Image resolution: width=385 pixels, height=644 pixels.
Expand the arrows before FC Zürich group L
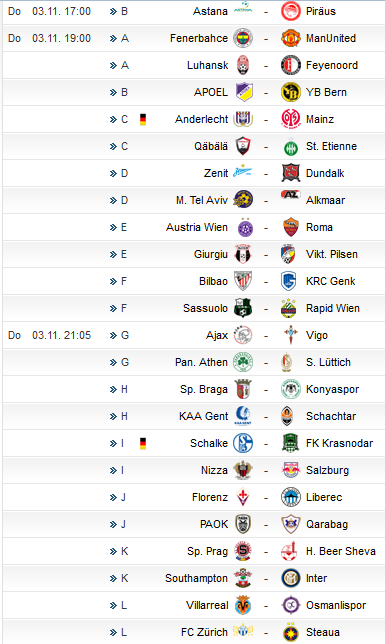pos(113,632)
